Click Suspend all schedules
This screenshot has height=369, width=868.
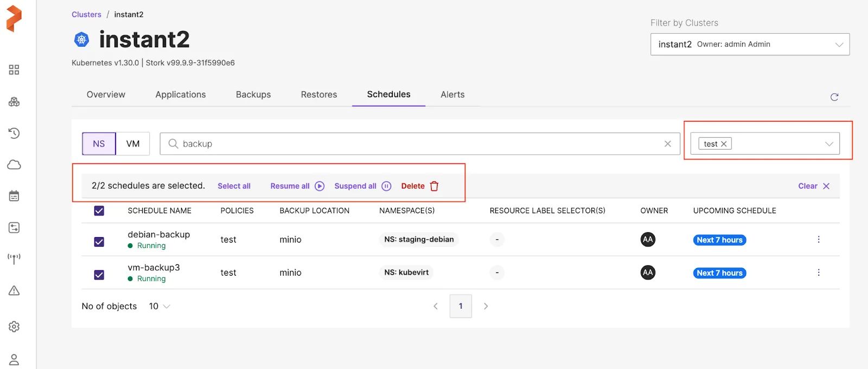(362, 186)
